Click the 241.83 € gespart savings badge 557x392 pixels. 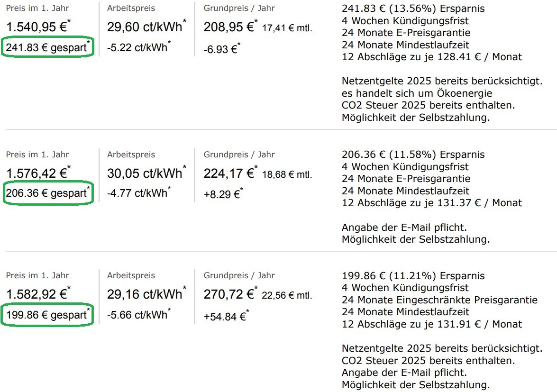click(x=48, y=47)
